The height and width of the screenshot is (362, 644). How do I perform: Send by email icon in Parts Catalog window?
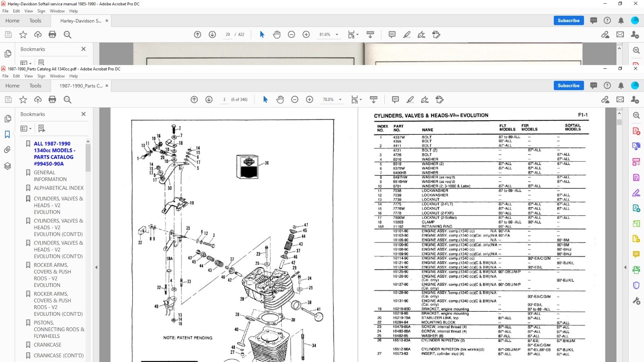(620, 99)
